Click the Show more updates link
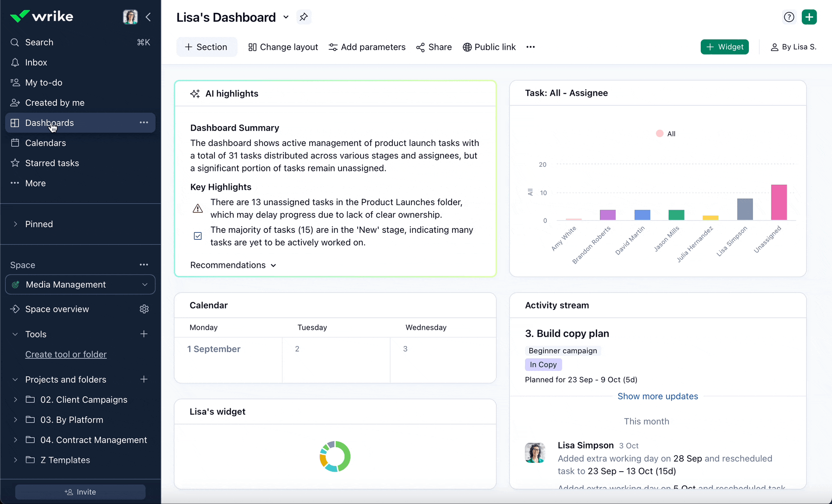 [x=657, y=396]
